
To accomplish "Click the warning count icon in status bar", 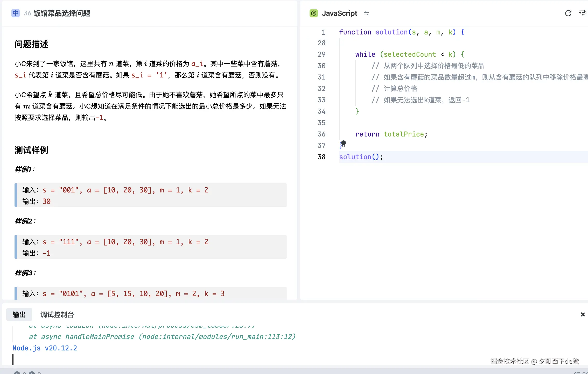I will 32,373.
